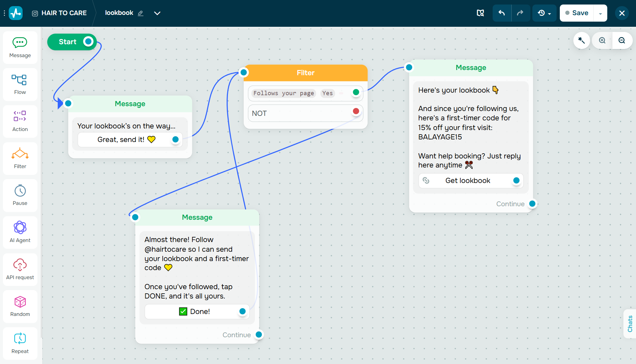Add a Random block from sidebar
The width and height of the screenshot is (636, 364).
pyautogui.click(x=20, y=306)
